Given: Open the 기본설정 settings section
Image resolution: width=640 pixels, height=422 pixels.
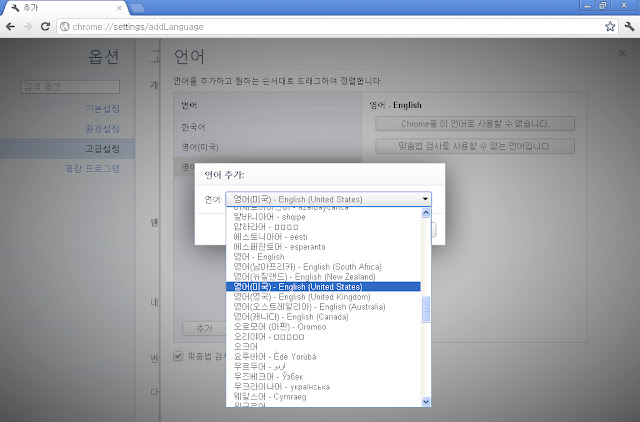Looking at the screenshot, I should tap(102, 109).
